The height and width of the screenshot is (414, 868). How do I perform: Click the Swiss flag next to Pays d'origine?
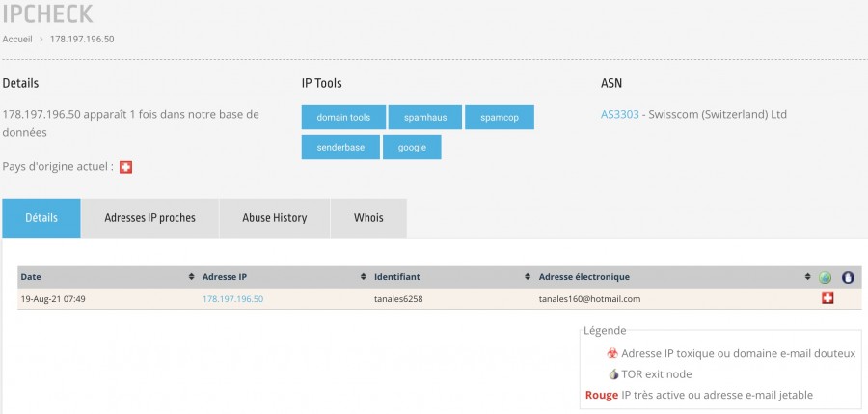tap(125, 167)
